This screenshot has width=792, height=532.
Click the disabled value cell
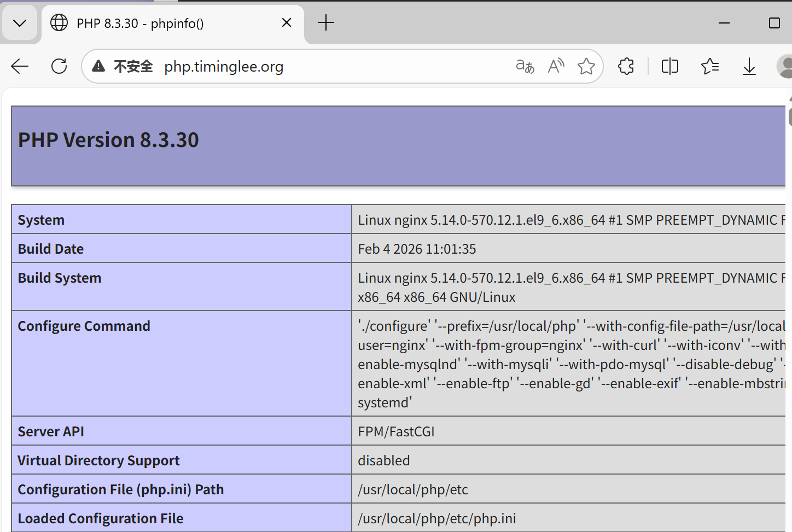(569, 460)
